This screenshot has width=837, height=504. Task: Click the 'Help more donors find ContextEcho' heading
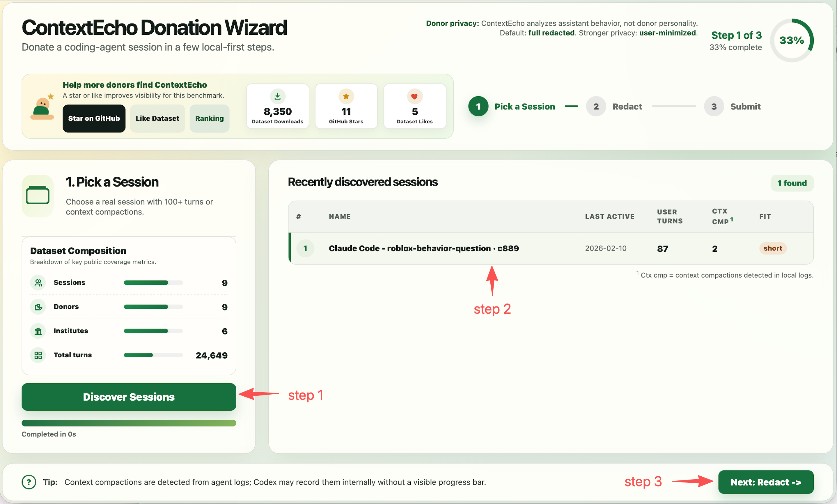pyautogui.click(x=134, y=85)
